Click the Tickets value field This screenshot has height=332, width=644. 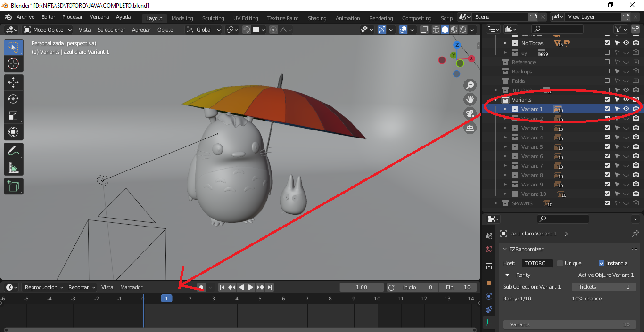point(603,287)
